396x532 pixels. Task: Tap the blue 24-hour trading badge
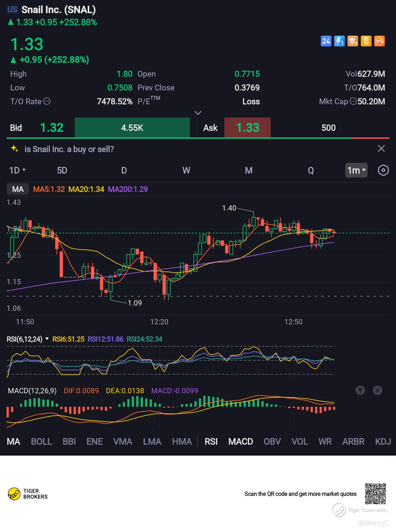(x=326, y=41)
